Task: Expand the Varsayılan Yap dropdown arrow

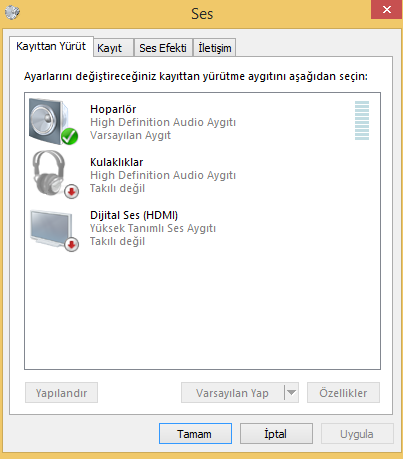Action: (x=291, y=393)
